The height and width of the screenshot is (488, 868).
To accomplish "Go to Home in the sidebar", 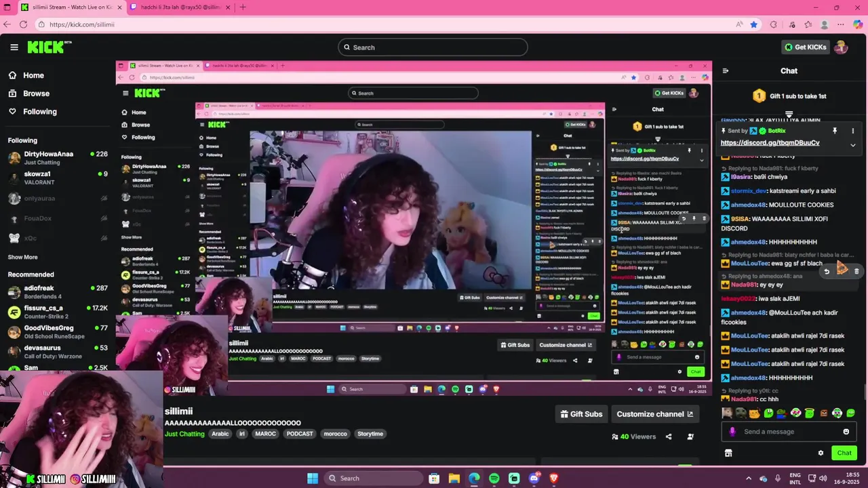I will point(26,75).
